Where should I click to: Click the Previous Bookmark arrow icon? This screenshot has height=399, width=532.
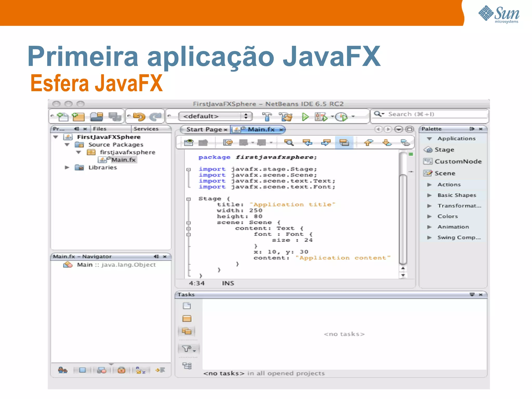coord(368,143)
